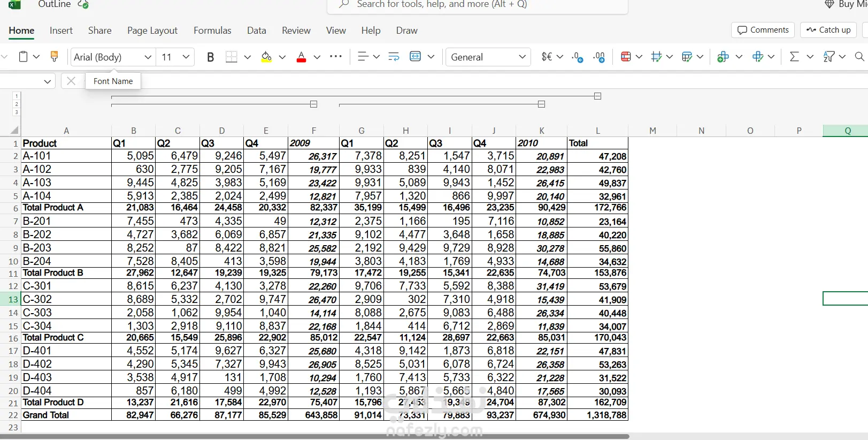Image resolution: width=868 pixels, height=440 pixels.
Task: Expand the currency format options arrow
Action: (x=560, y=57)
